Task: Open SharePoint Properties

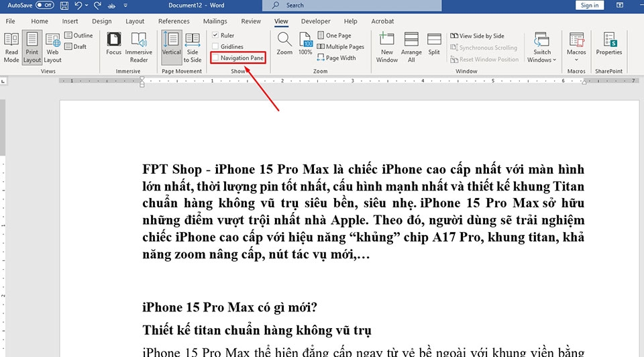Action: tap(608, 44)
